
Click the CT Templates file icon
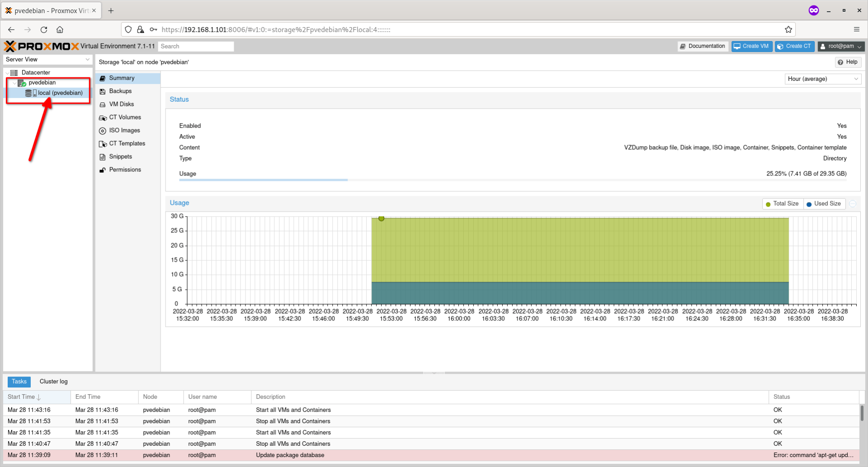pos(103,144)
